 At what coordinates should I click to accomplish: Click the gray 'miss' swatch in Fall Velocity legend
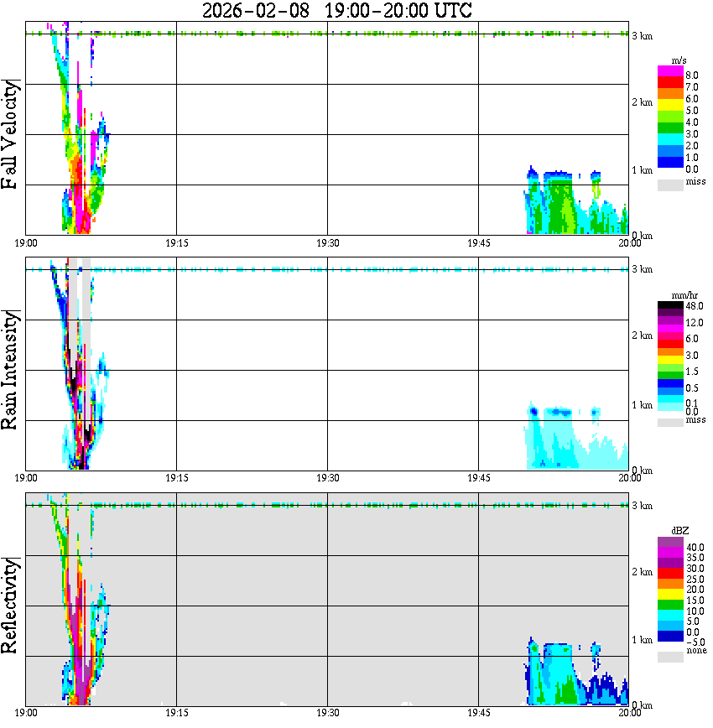point(670,185)
